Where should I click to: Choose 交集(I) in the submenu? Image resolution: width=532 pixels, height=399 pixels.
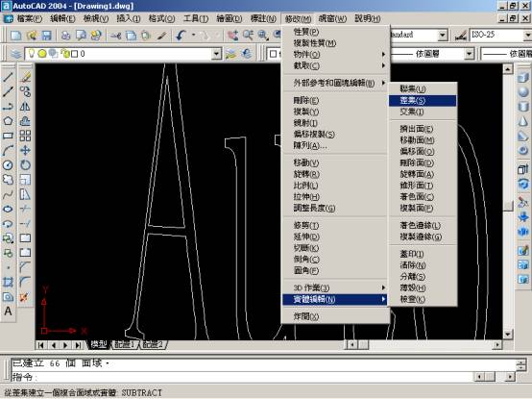tap(423, 112)
